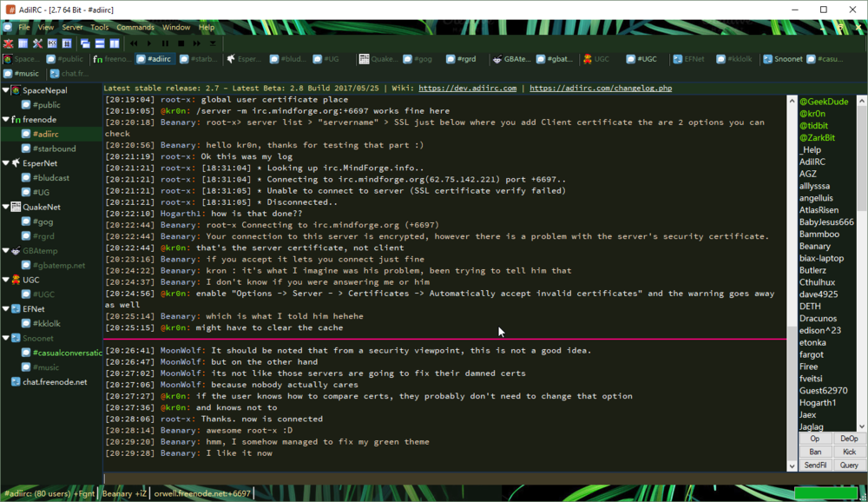Screen dimensions: 868x502
Task: Switch to the #rgrd channel tab
Action: 461,59
